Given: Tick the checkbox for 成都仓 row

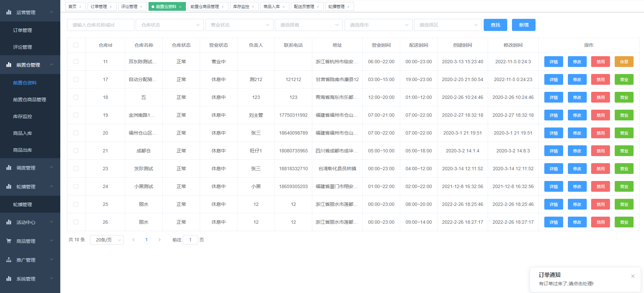Looking at the screenshot, I should (x=76, y=151).
